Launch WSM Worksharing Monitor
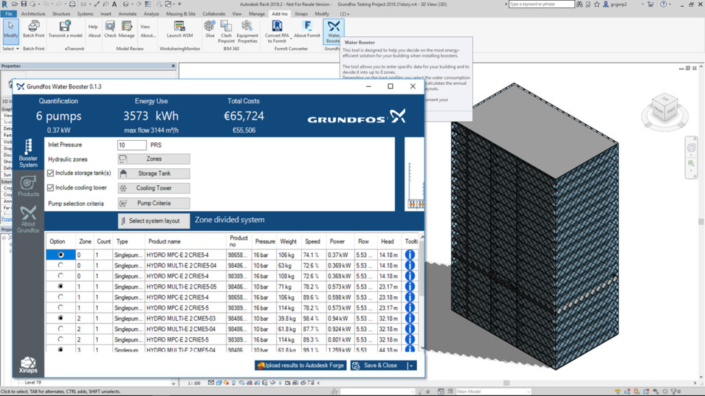The image size is (705, 396). click(x=180, y=30)
